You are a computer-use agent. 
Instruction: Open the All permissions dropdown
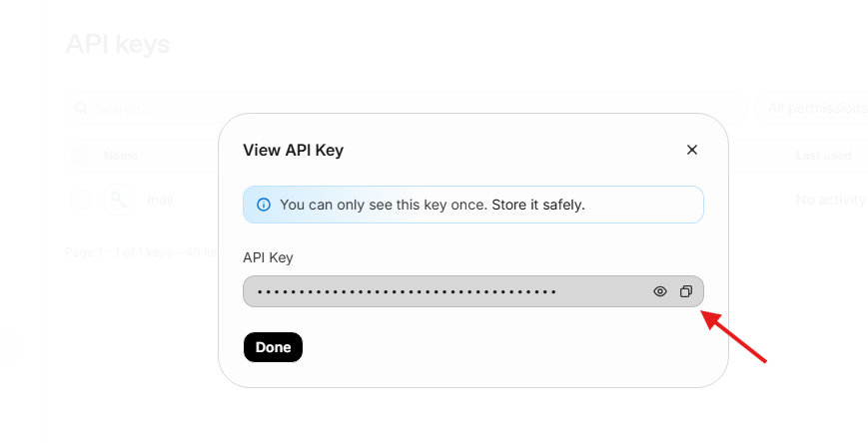coord(811,108)
